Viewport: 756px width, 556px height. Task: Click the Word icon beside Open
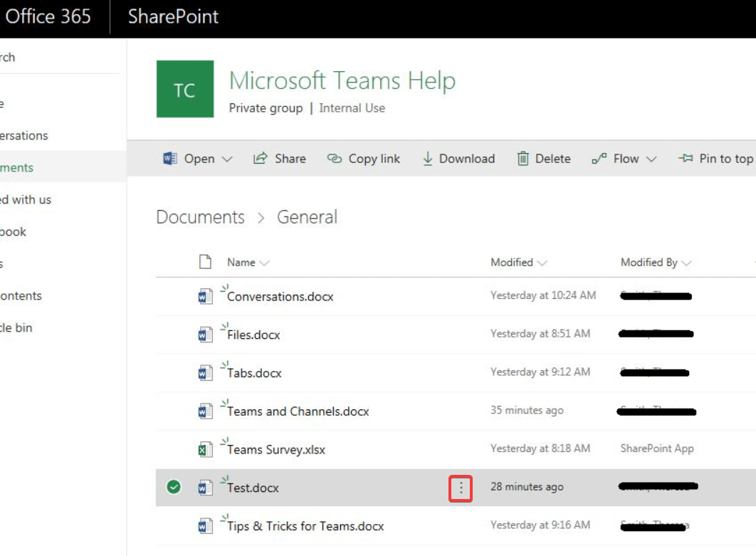pyautogui.click(x=169, y=158)
